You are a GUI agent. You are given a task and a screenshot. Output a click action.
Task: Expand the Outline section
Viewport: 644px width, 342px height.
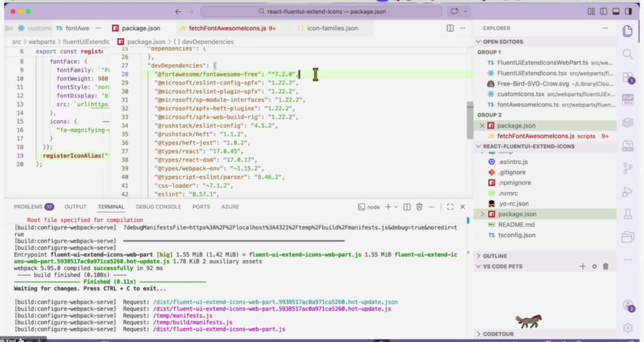click(495, 256)
